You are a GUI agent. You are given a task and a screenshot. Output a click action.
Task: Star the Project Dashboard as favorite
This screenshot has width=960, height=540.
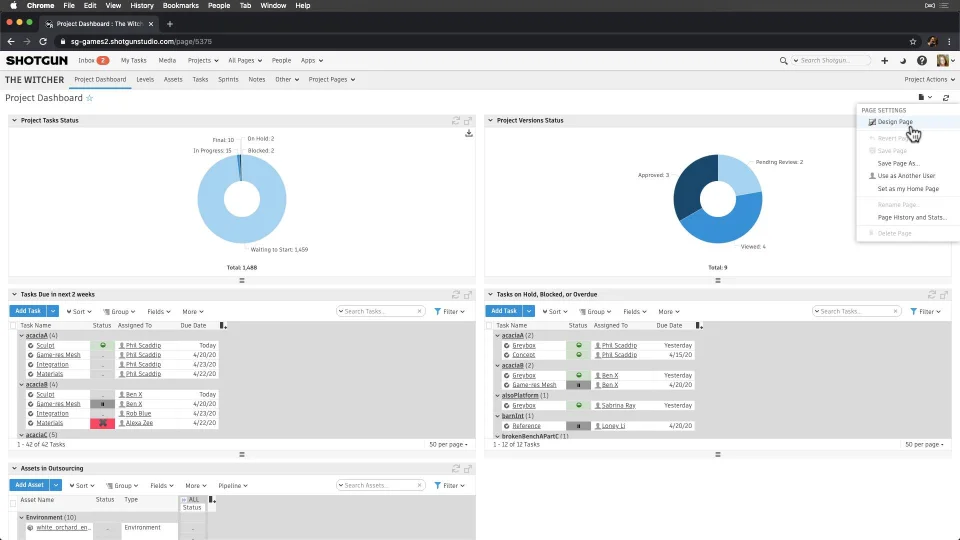[x=89, y=98]
